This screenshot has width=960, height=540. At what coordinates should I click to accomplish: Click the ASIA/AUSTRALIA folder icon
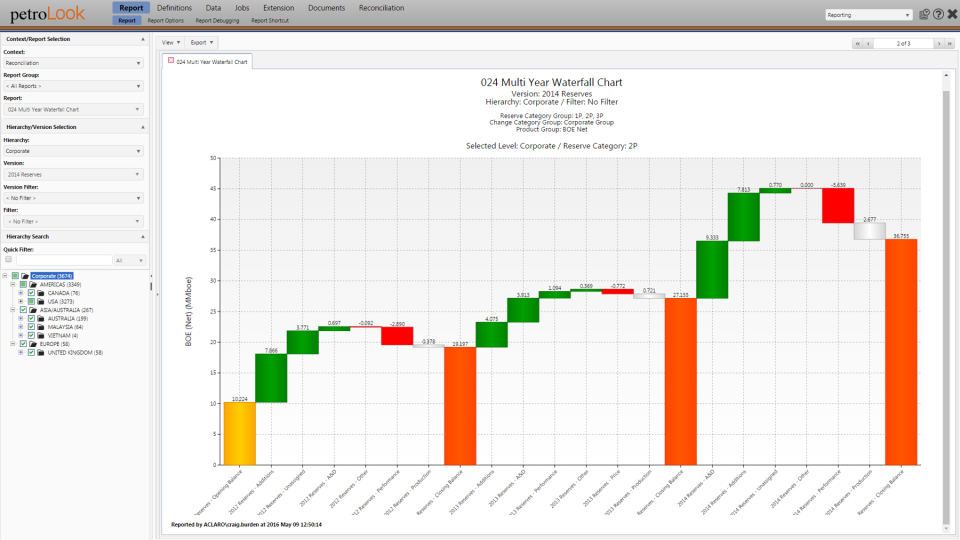click(33, 310)
